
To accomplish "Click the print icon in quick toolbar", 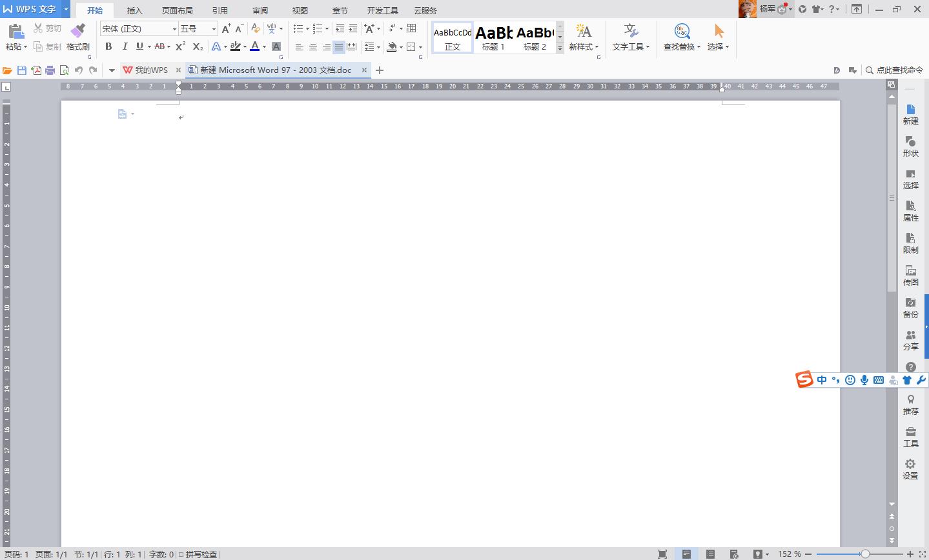I will click(50, 70).
